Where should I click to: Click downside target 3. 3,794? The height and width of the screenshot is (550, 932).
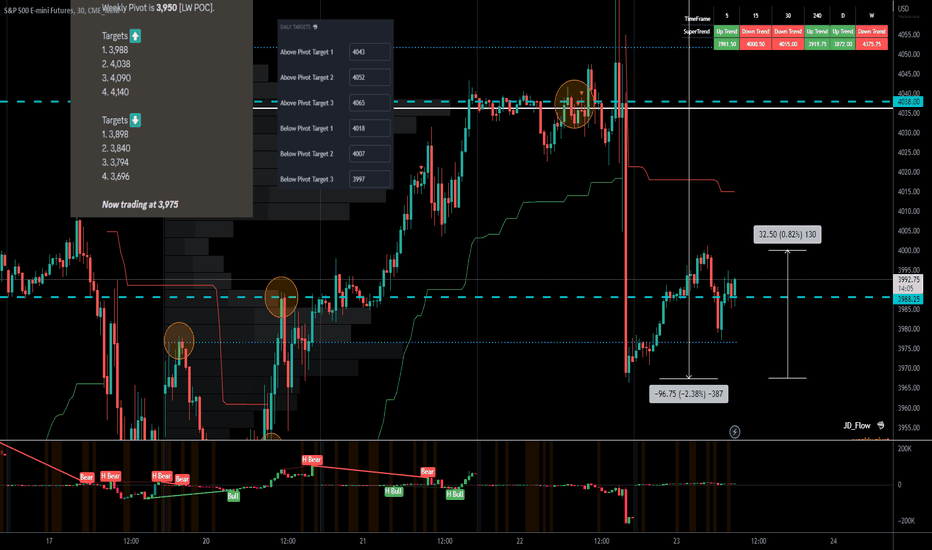[x=115, y=162]
